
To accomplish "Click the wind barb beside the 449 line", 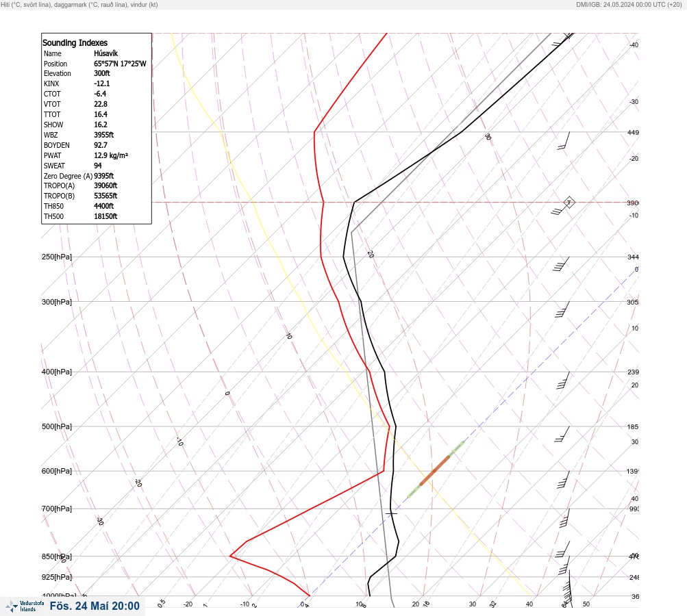I will point(564,140).
